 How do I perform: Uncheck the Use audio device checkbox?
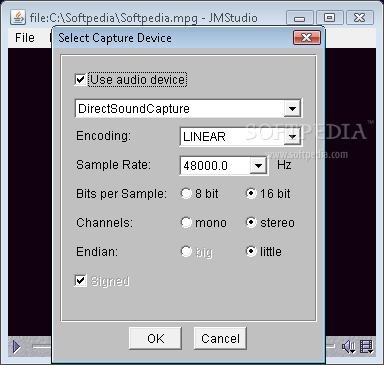tap(80, 80)
